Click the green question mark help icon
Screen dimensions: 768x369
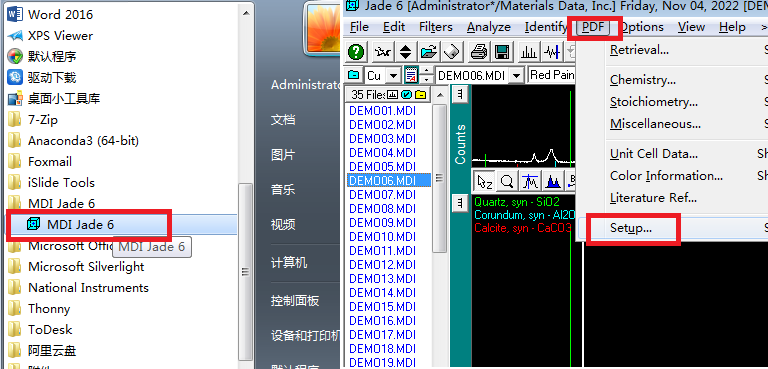coord(356,51)
